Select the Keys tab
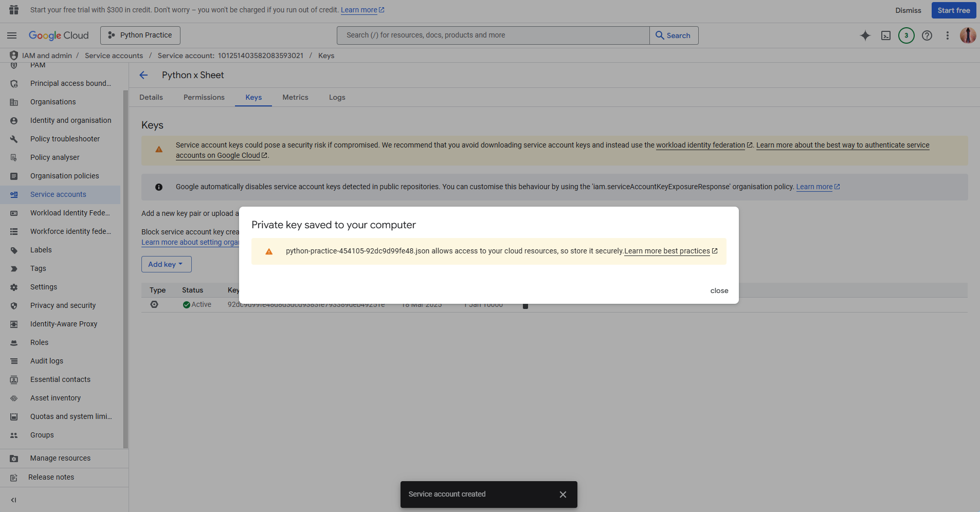 pos(253,97)
